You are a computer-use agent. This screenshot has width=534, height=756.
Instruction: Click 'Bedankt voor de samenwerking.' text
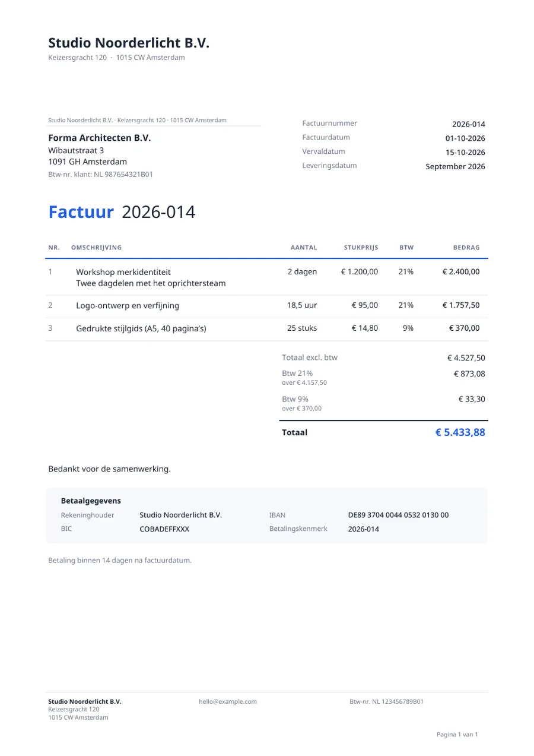pos(110,469)
